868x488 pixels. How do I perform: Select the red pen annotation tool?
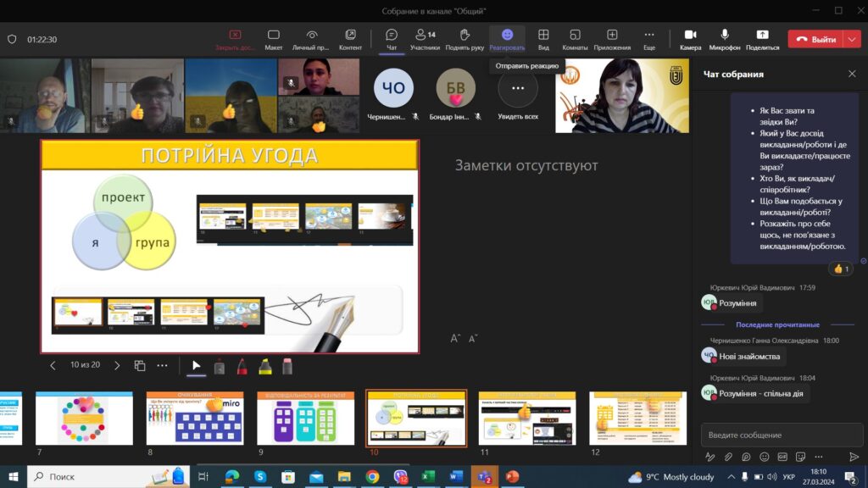point(242,366)
